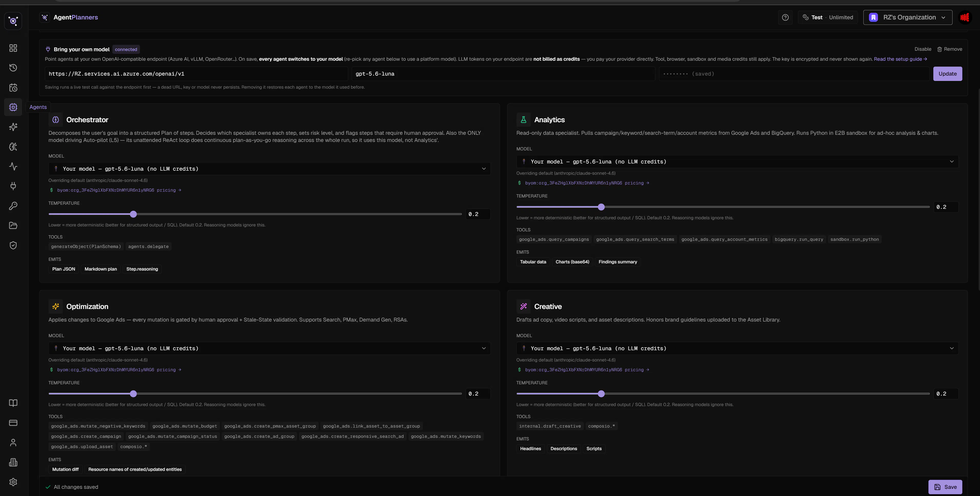Click the Orchestrator temperature slider
Screen dimensions: 980x496
coord(255,214)
